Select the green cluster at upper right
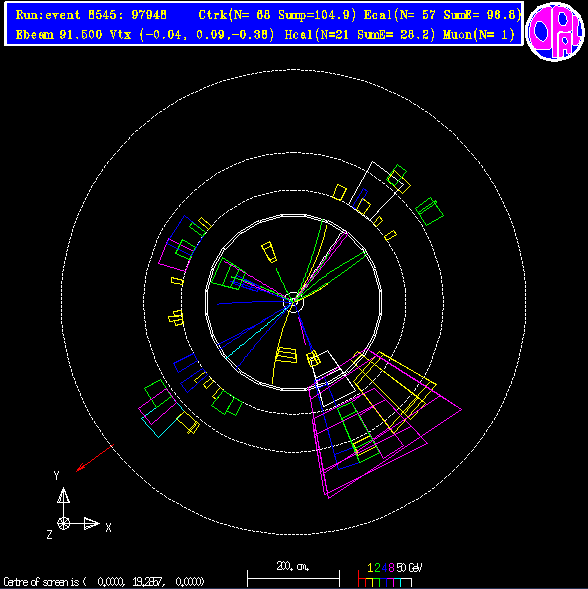Image resolution: width=588 pixels, height=589 pixels. point(429,211)
